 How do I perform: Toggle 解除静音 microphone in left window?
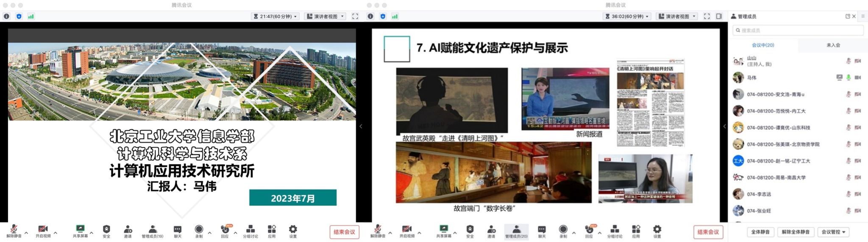14,229
